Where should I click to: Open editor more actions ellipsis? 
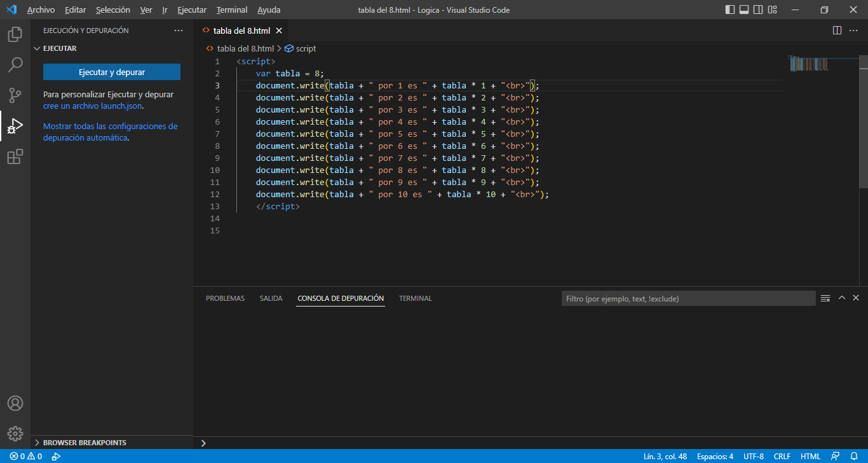click(853, 31)
